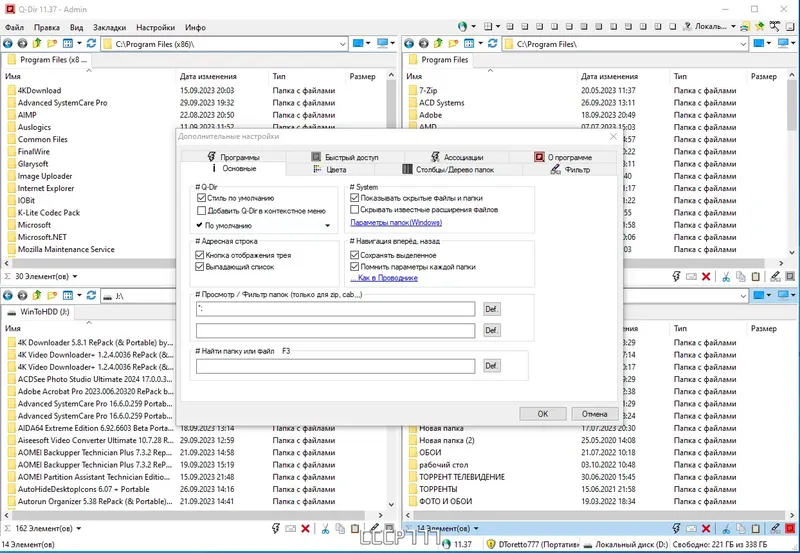800x553 pixels.
Task: Expand the C:\Program Files (x86)\ address dropdown
Action: [342, 44]
